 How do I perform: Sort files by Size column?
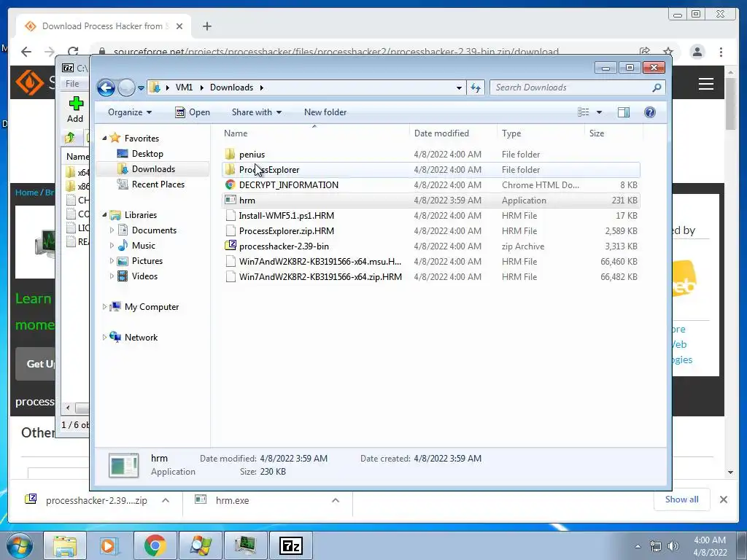613,133
